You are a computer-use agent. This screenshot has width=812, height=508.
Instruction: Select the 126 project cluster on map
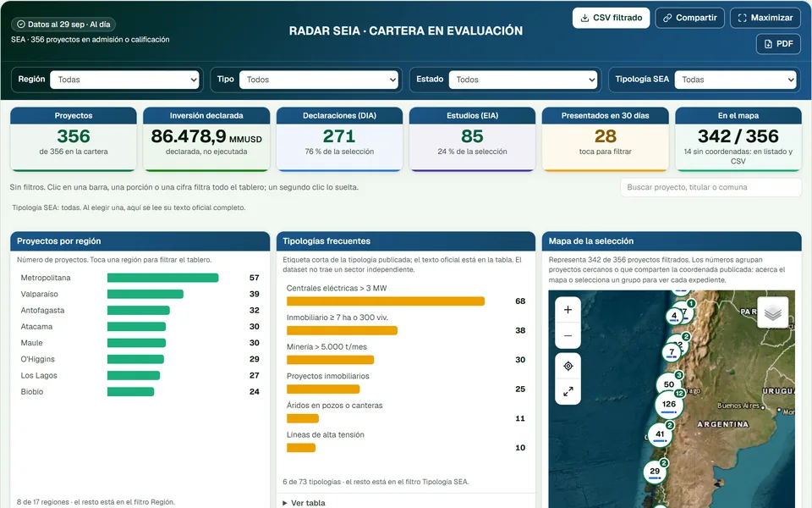point(668,405)
